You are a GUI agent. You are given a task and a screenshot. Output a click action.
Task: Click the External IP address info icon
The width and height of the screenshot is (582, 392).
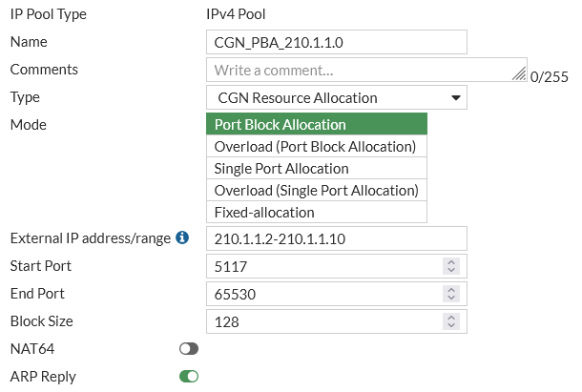click(182, 237)
